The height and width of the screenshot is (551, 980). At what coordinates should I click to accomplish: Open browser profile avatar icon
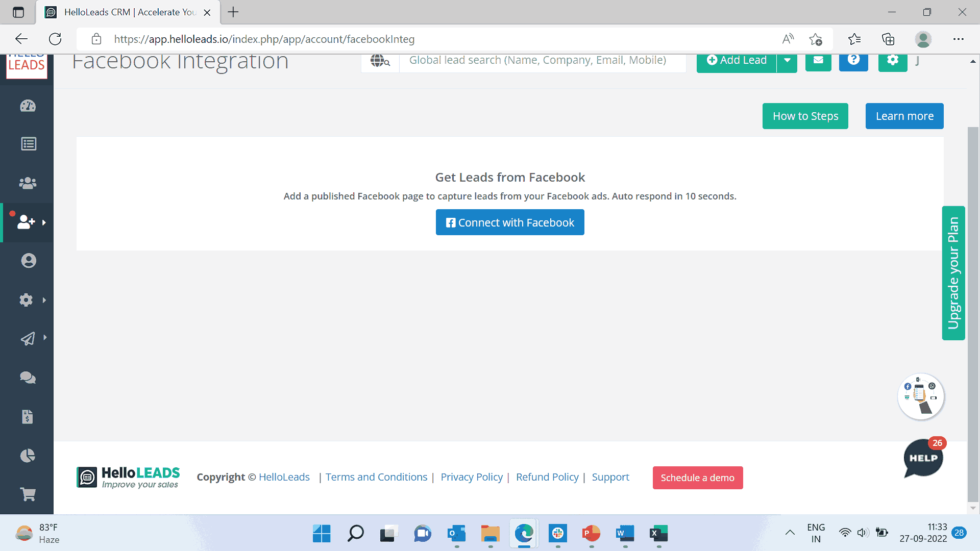click(923, 39)
